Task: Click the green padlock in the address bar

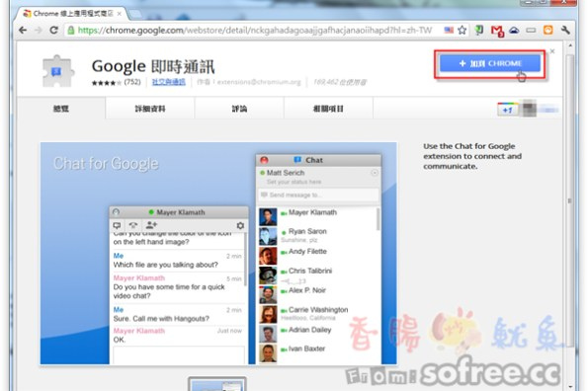Action: tap(70, 31)
